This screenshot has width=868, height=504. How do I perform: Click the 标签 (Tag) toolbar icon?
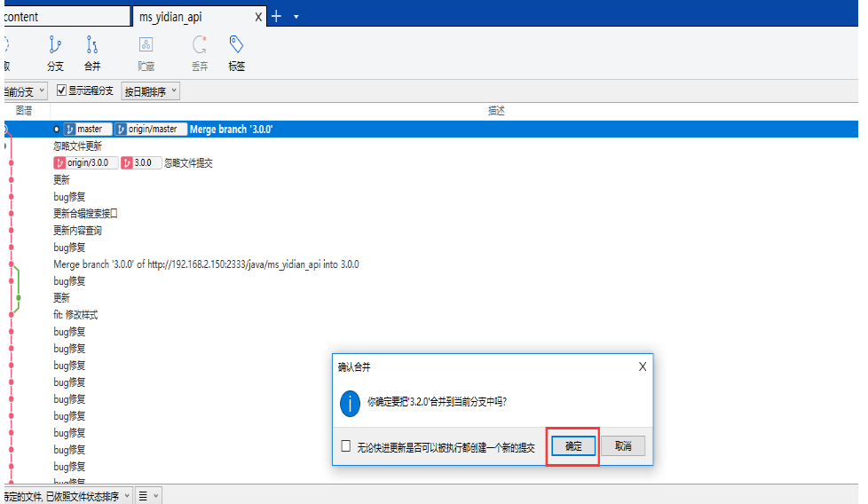pyautogui.click(x=236, y=45)
